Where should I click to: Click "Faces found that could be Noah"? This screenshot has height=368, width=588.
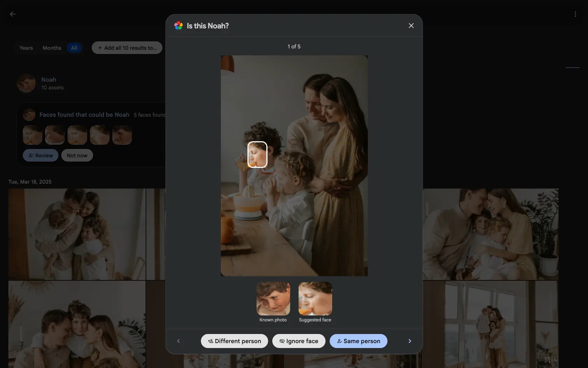(x=84, y=115)
